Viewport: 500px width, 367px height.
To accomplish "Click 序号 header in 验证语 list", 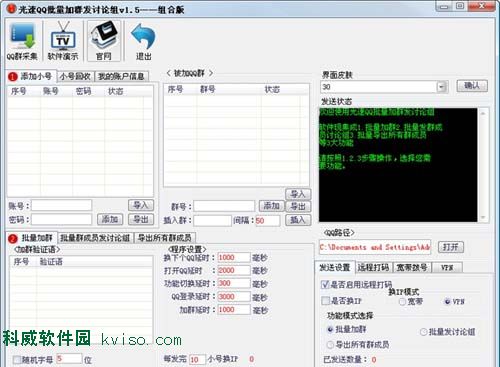I will 23,262.
